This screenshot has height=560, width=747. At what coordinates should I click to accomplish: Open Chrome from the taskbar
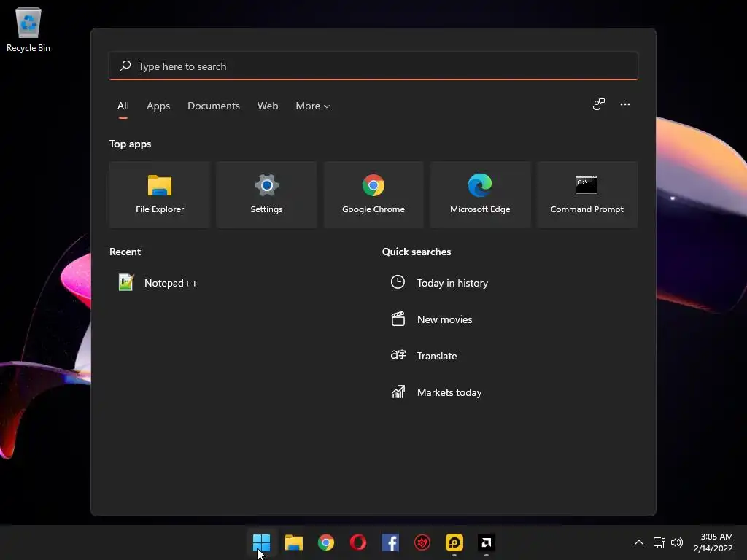click(x=326, y=542)
